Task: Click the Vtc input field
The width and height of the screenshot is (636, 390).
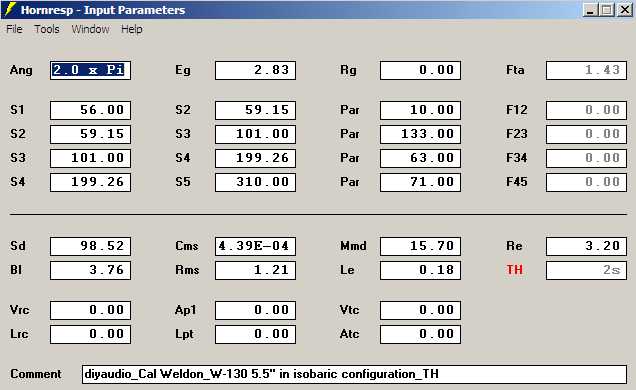Action: pyautogui.click(x=421, y=310)
